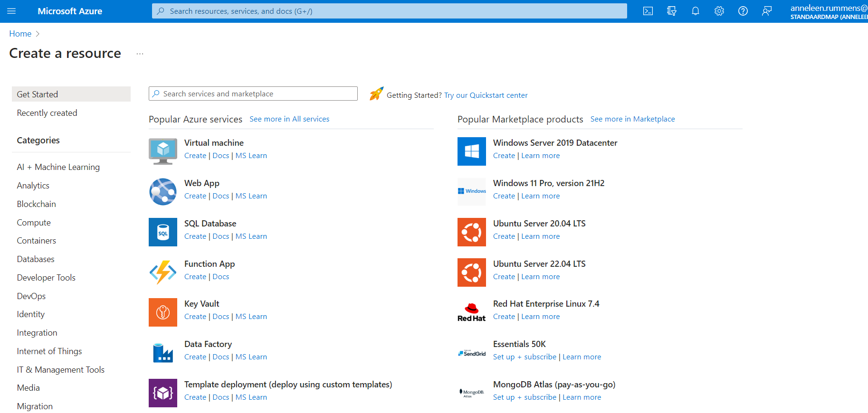This screenshot has width=868, height=413.
Task: Open Docs link for Key Vault
Action: pyautogui.click(x=221, y=317)
